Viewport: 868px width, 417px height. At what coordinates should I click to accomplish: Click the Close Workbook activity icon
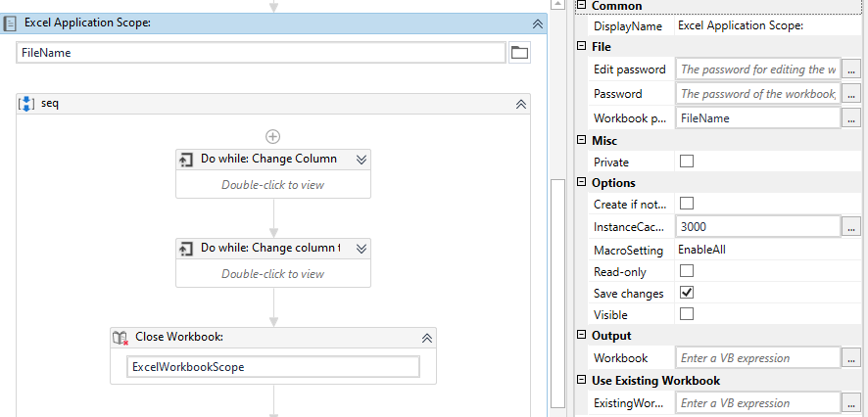(121, 337)
